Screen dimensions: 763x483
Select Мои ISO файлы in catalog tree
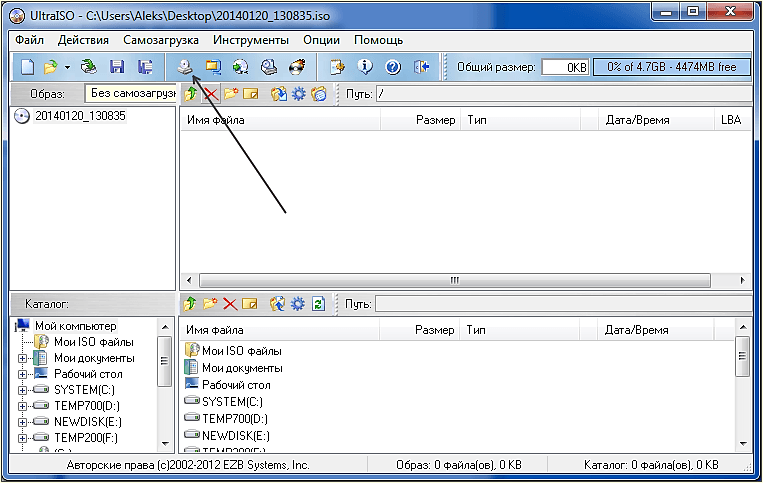pyautogui.click(x=93, y=342)
